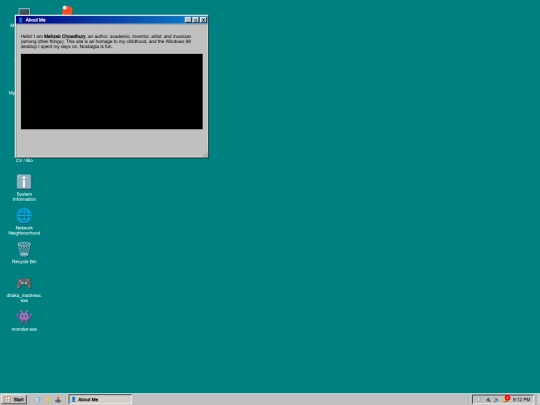This screenshot has height=405, width=540.
Task: Close the About Me window
Action: click(203, 20)
